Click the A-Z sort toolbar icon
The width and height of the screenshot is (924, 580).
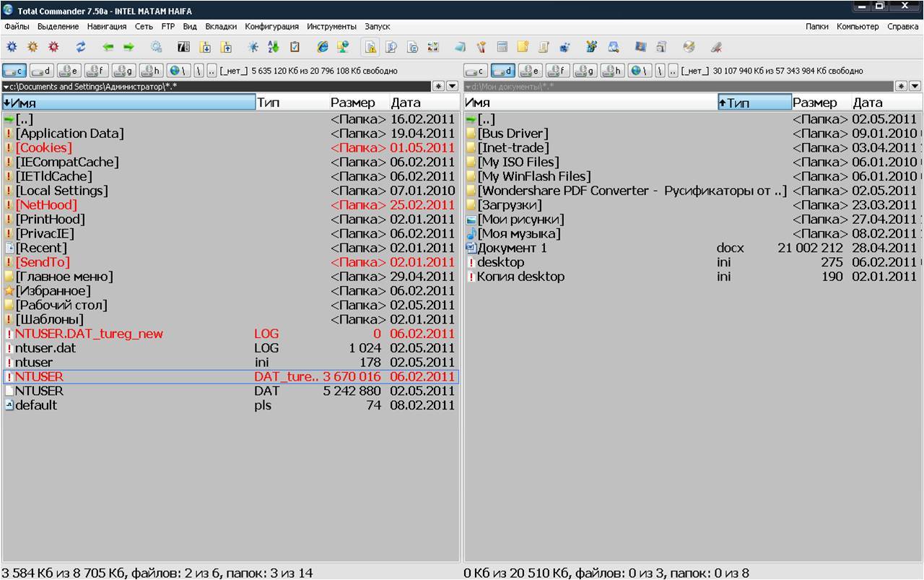pyautogui.click(x=273, y=47)
